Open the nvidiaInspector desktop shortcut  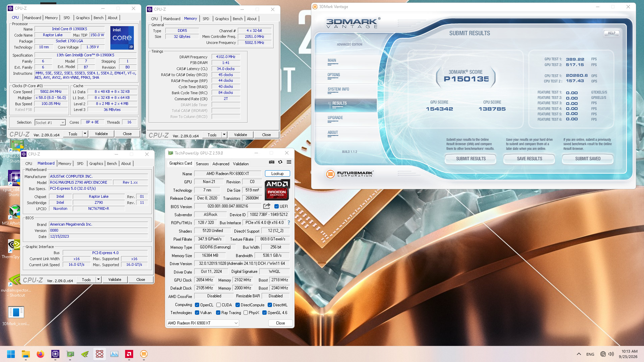tap(16, 286)
